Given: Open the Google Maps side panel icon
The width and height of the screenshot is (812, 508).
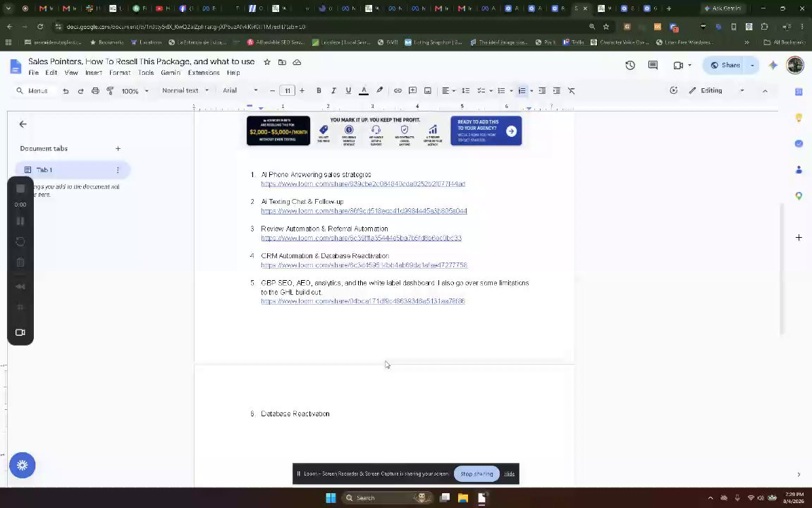Looking at the screenshot, I should (799, 196).
